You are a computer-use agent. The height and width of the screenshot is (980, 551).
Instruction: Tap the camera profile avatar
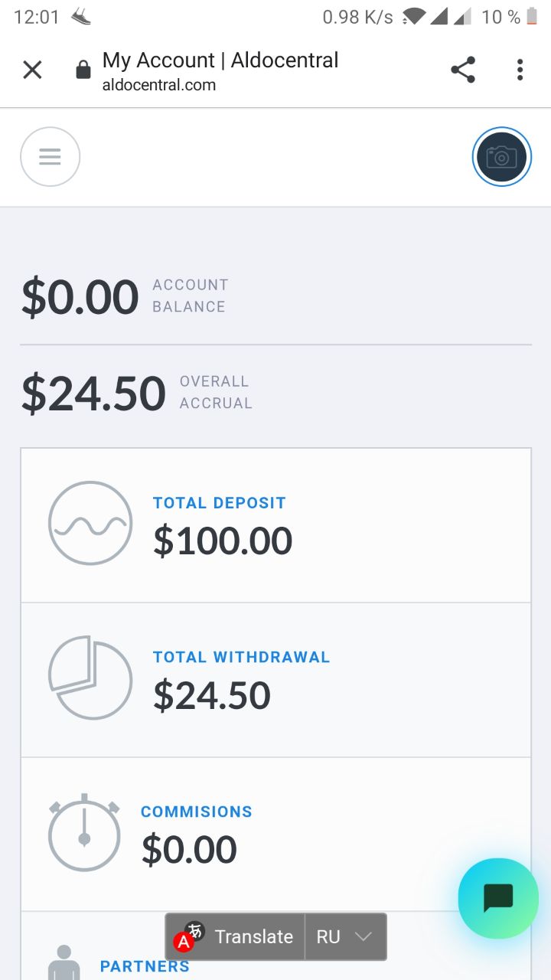[x=501, y=157]
